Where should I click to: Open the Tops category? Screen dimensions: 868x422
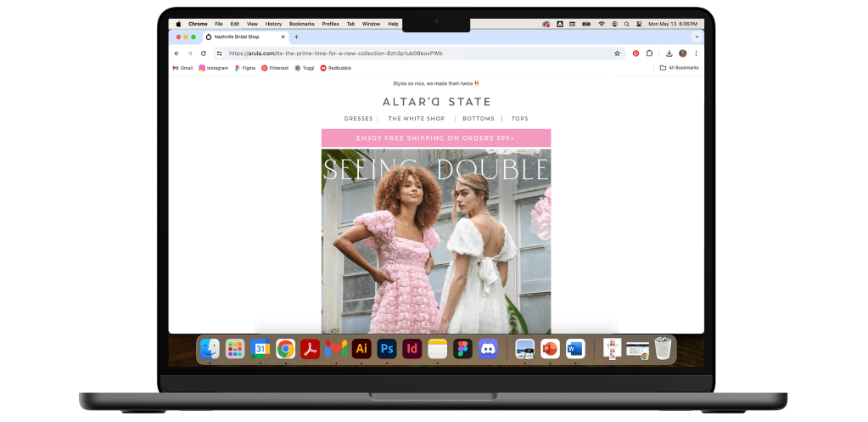point(520,119)
